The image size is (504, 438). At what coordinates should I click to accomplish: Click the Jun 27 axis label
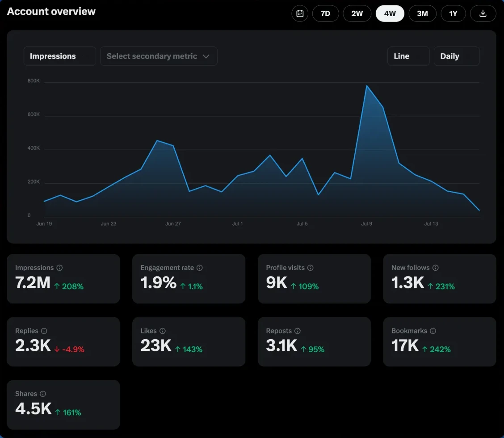(x=173, y=223)
